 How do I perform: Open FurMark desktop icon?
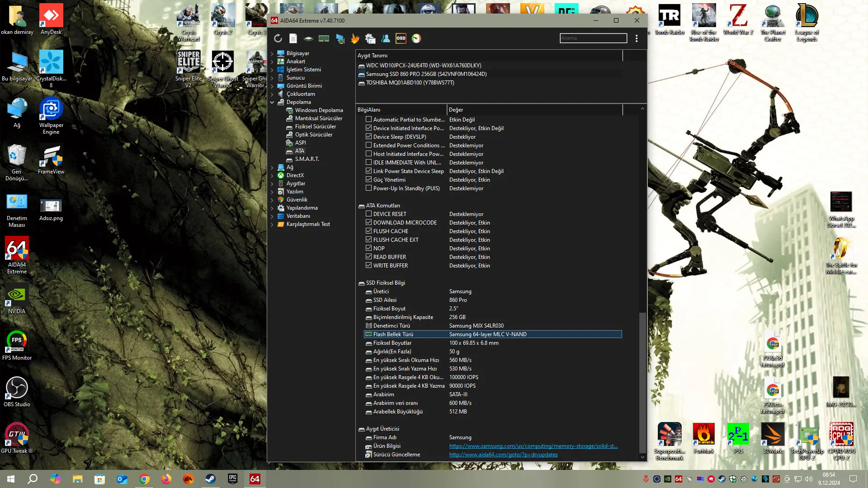pyautogui.click(x=704, y=438)
